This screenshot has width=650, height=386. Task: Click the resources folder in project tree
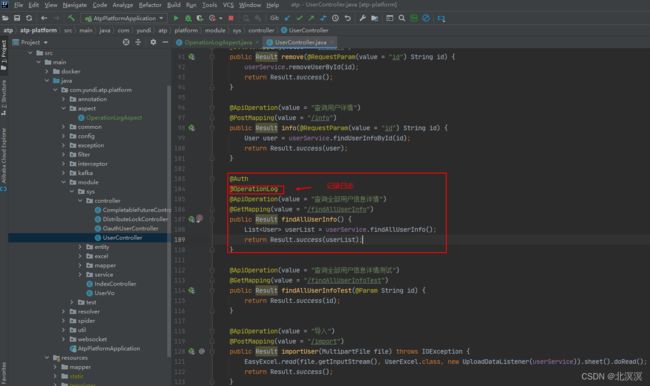click(x=70, y=357)
